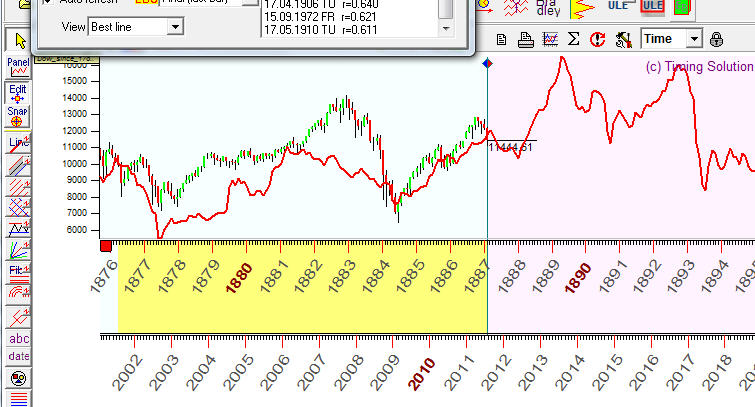Click the results list scroll-down arrow

(446, 28)
